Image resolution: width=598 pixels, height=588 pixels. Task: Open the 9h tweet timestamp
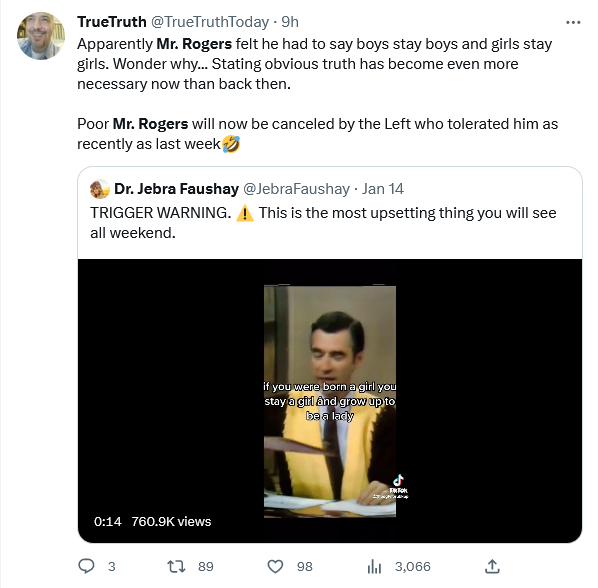point(290,22)
